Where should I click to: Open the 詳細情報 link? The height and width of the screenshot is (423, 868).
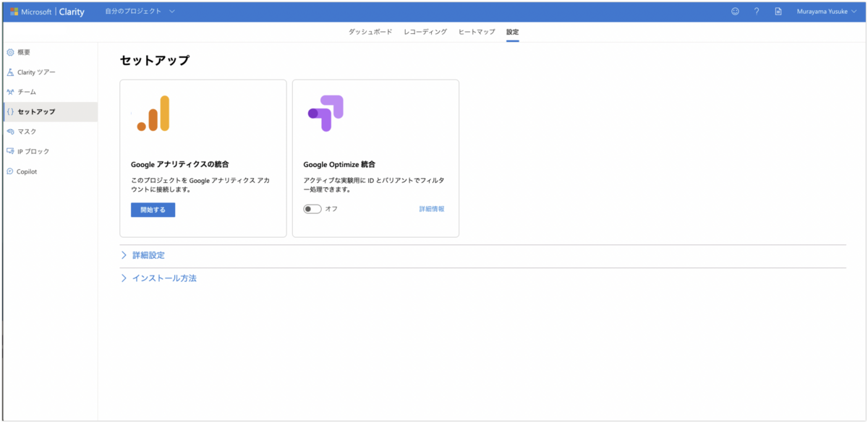(x=432, y=209)
